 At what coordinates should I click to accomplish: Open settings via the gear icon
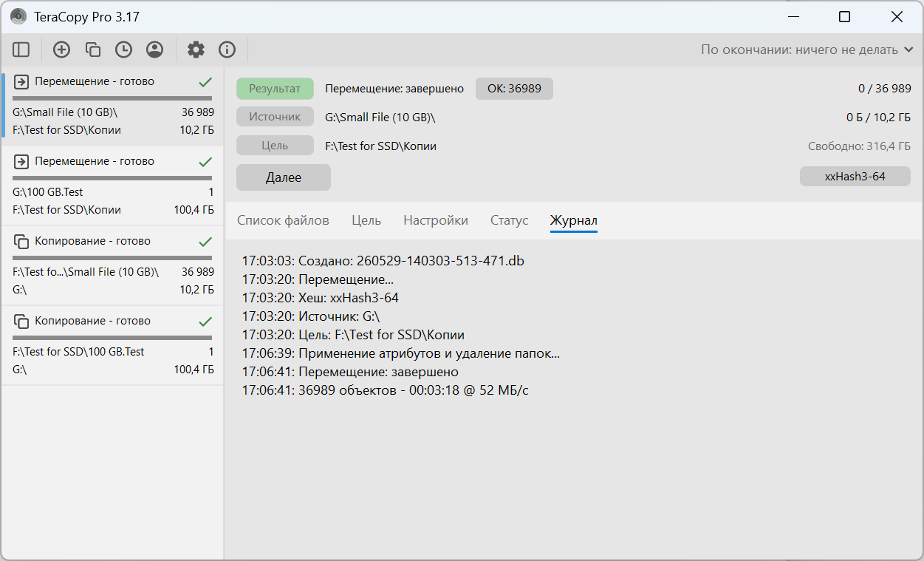(196, 50)
